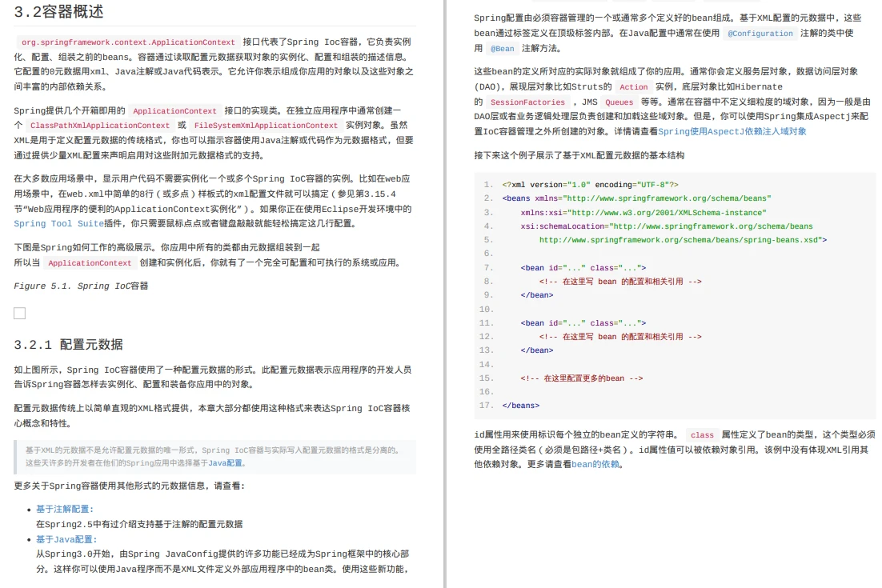The width and height of the screenshot is (882, 588).
Task: Click the closing bean tag on line 9
Action: tap(536, 295)
